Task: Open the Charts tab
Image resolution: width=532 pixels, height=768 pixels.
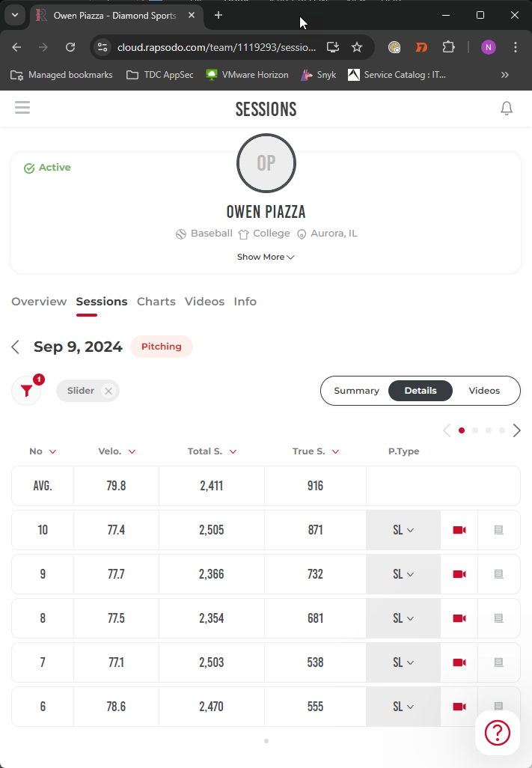Action: click(x=156, y=302)
